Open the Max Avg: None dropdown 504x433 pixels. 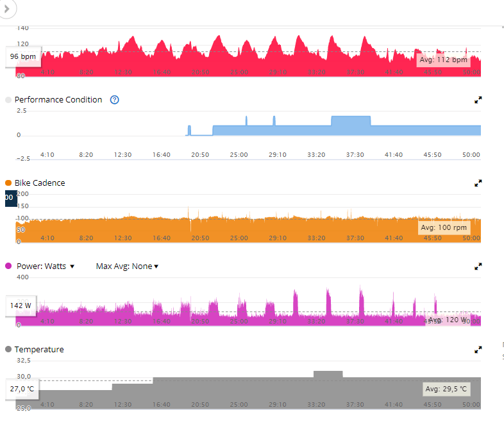coord(127,266)
